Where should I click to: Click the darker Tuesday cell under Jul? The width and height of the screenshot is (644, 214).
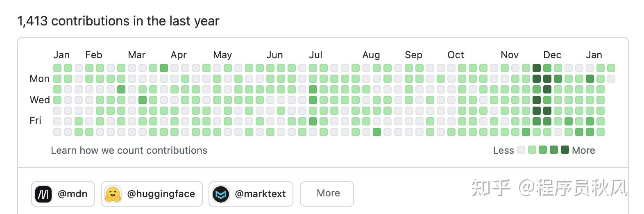pyautogui.click(x=313, y=89)
